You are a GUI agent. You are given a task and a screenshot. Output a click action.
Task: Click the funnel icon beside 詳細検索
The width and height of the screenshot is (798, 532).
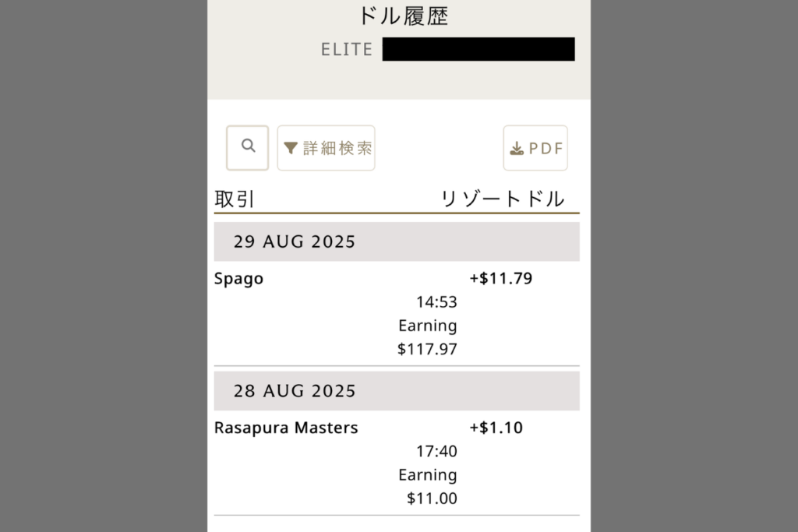point(291,148)
